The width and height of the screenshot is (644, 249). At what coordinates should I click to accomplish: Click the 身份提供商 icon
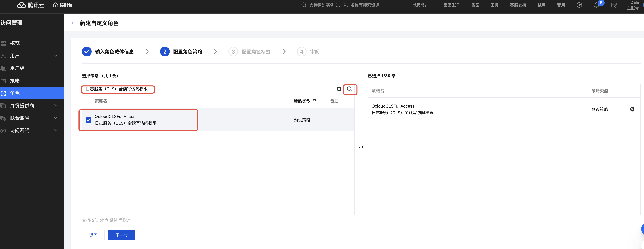pyautogui.click(x=3, y=106)
